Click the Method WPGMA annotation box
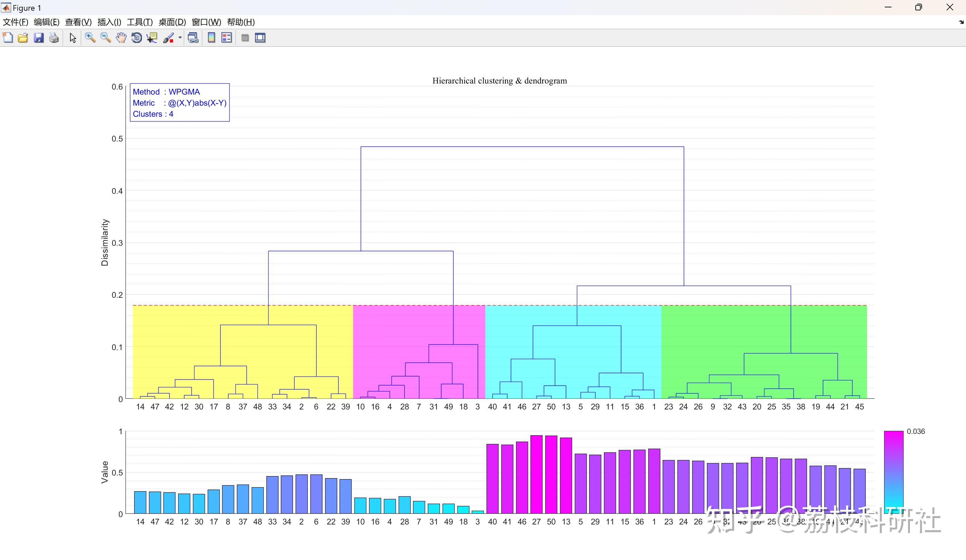 point(180,103)
